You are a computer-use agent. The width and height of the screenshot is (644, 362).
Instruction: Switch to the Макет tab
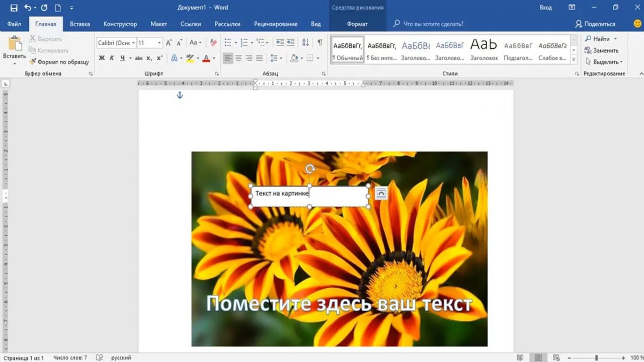[x=158, y=24]
